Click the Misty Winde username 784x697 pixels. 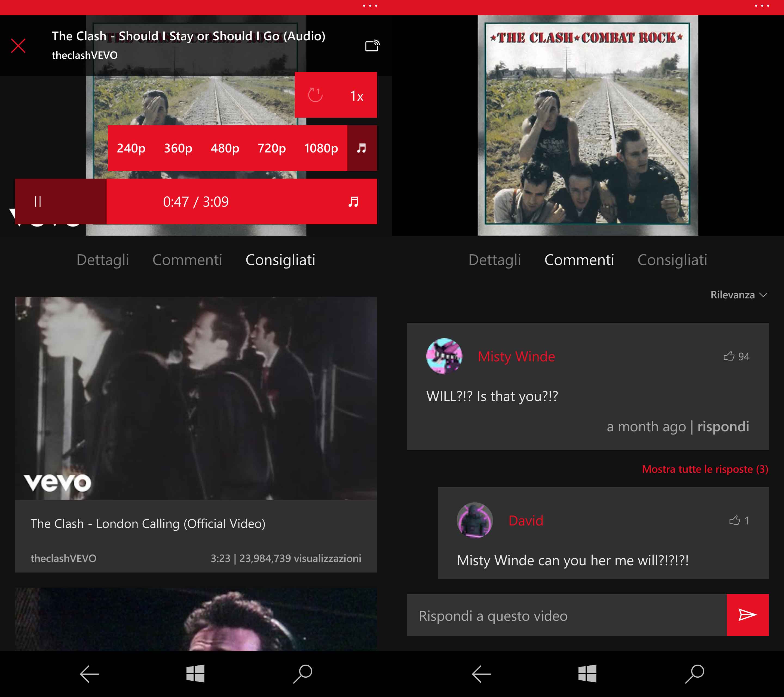[516, 357]
